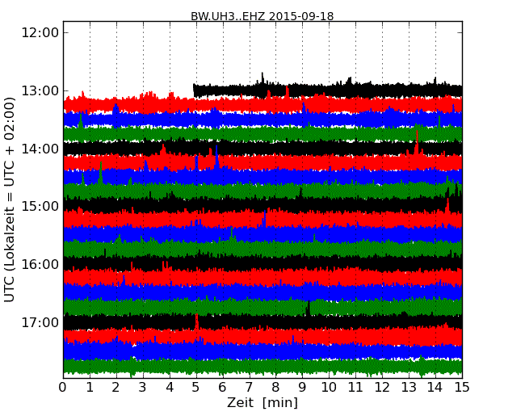Viewport: 525px width, 420px height.
Task: Click the x-axis tick label 1
Action: click(x=90, y=388)
